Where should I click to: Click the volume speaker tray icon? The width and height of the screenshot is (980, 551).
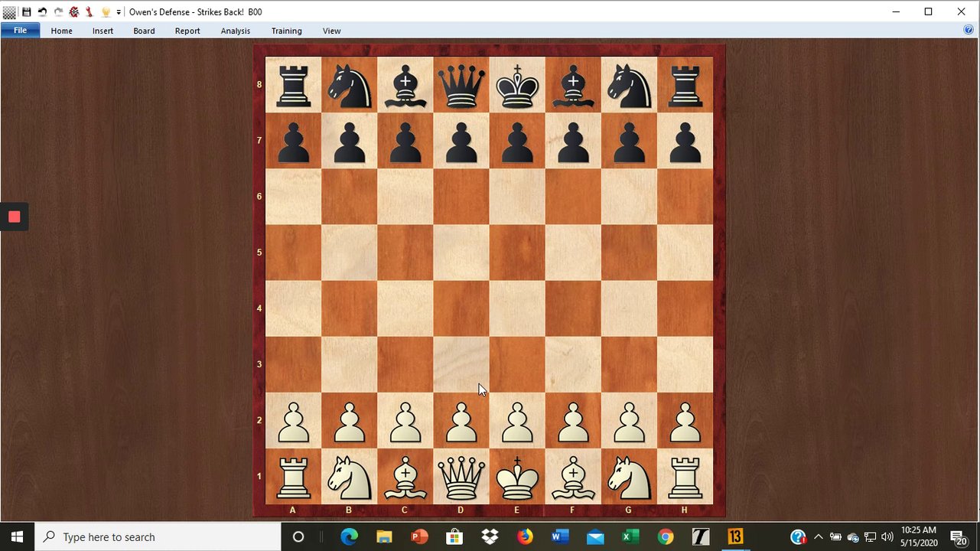(887, 536)
